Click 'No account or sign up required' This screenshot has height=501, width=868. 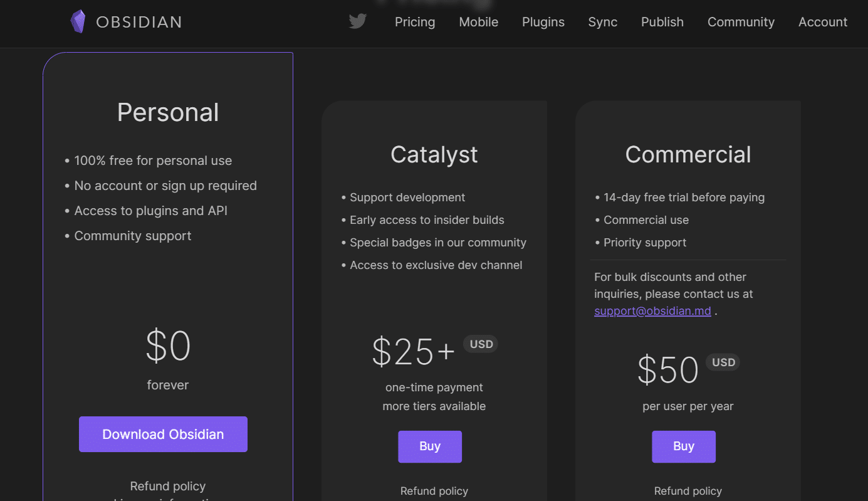(x=165, y=186)
